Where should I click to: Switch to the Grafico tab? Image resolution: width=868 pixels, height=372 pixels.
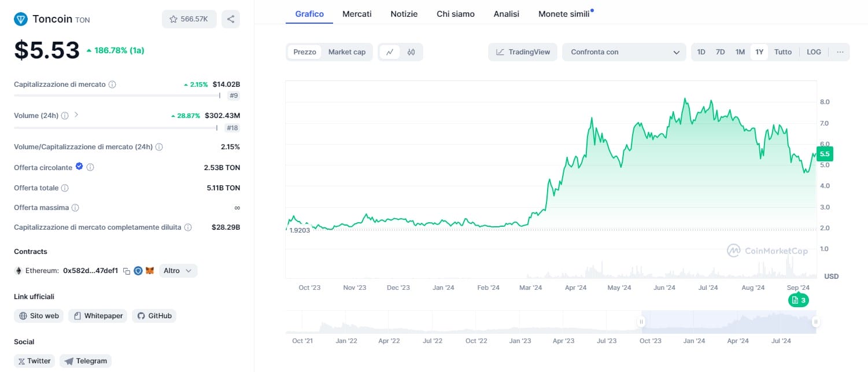tap(309, 14)
